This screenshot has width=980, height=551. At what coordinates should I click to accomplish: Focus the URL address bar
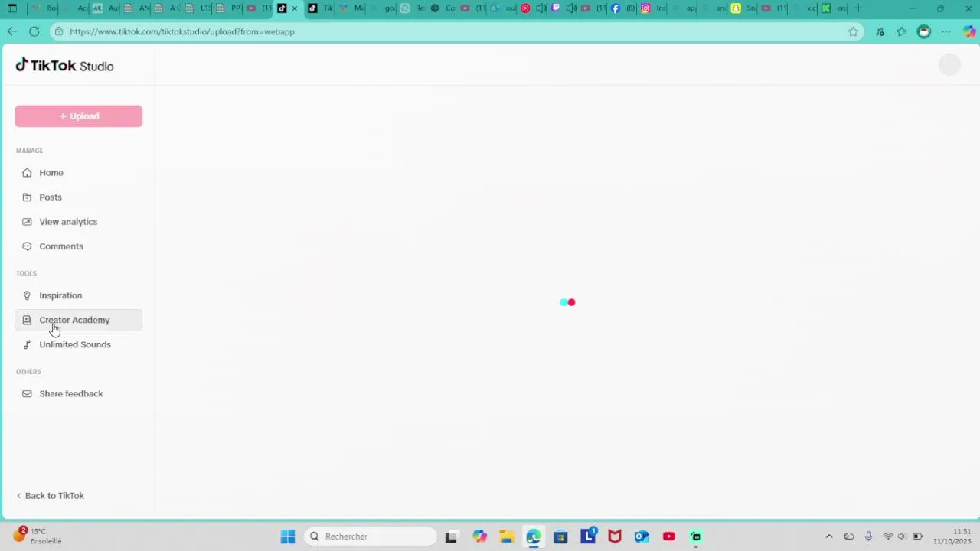[458, 31]
